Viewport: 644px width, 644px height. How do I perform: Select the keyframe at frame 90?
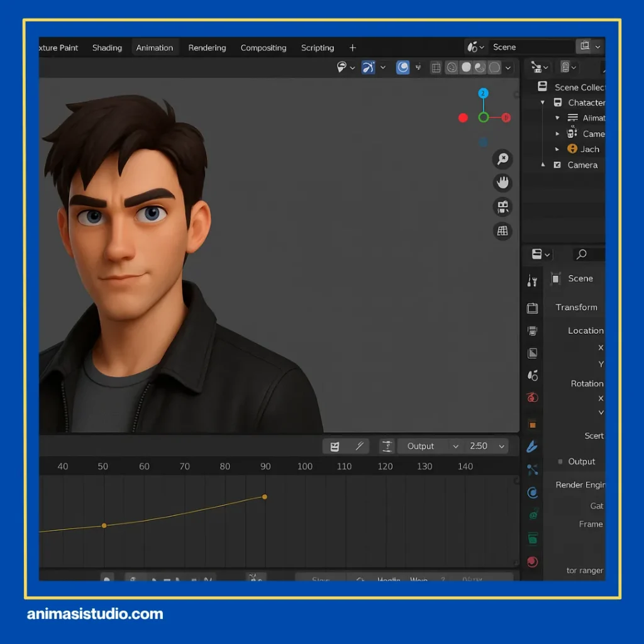[x=264, y=497]
